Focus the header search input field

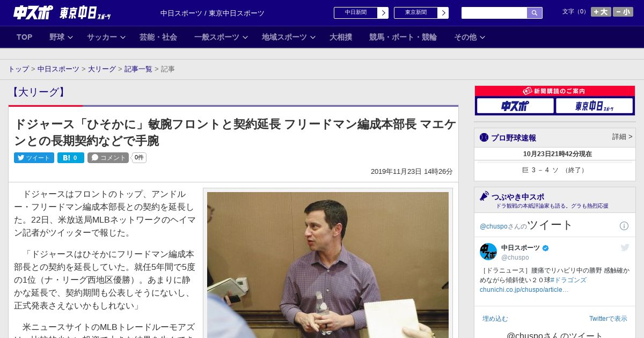coord(494,13)
